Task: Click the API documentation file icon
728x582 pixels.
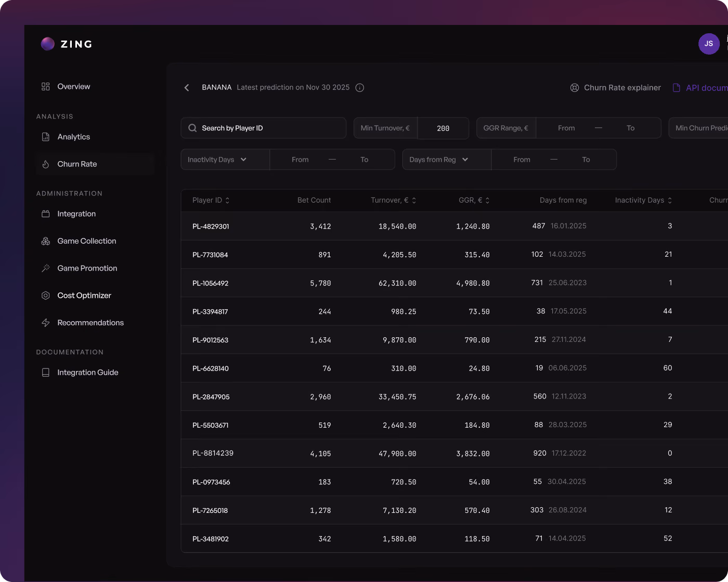Action: 677,88
